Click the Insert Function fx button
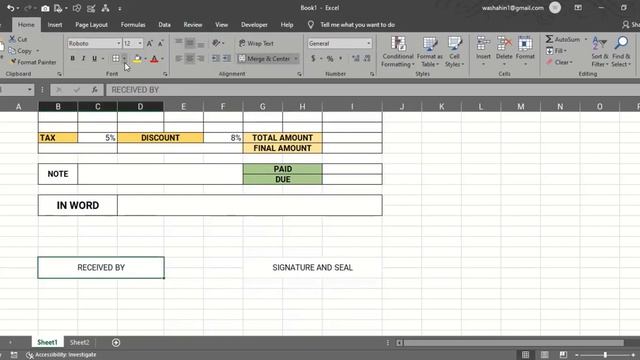This screenshot has height=360, width=640. 95,90
